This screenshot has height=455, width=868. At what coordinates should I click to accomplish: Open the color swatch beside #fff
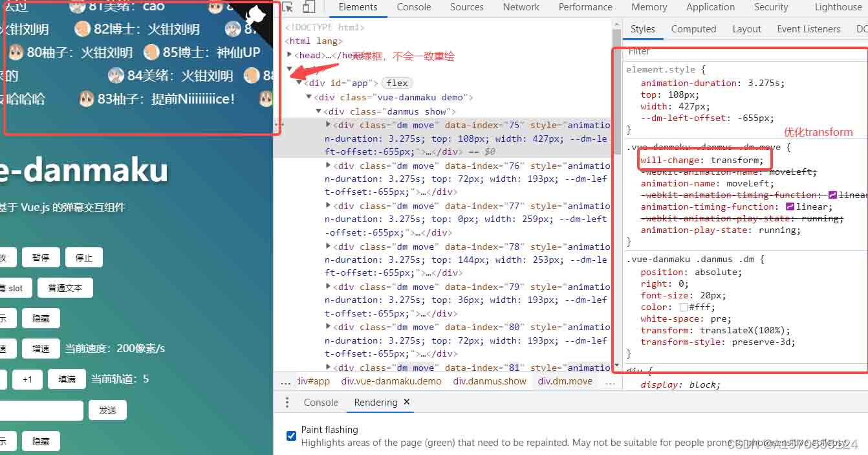pyautogui.click(x=684, y=307)
